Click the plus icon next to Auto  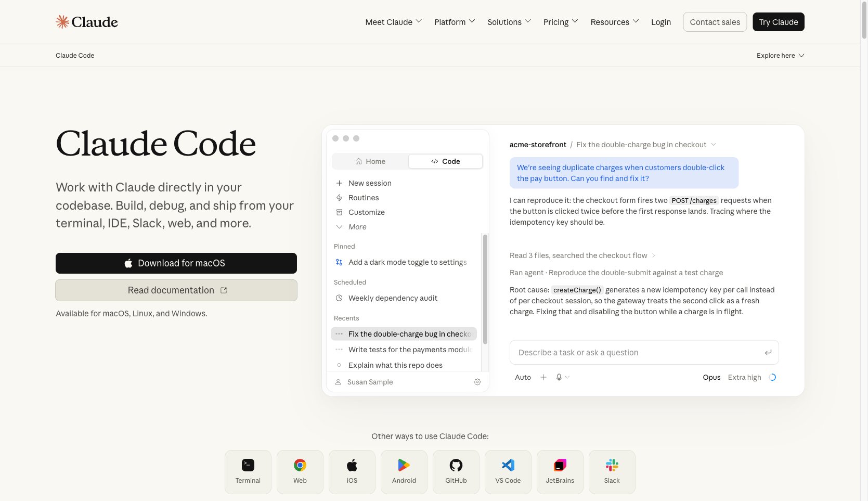point(543,377)
